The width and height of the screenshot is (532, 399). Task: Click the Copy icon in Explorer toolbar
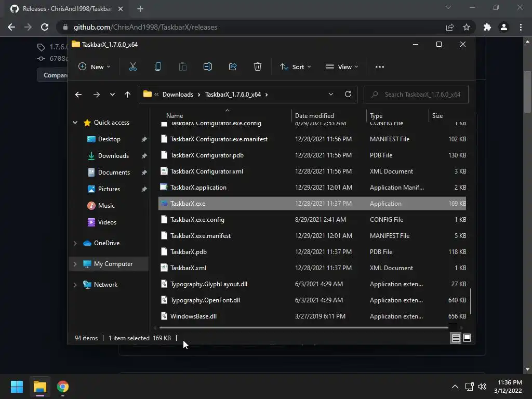(158, 67)
